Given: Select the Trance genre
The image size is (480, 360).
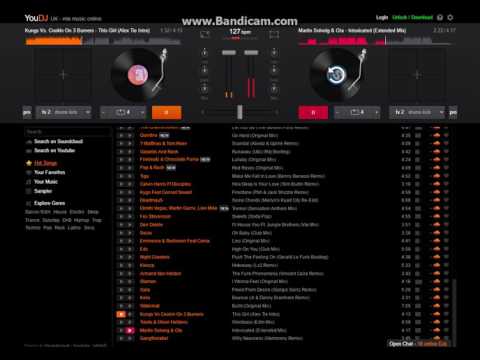Looking at the screenshot, I should tap(32, 220).
